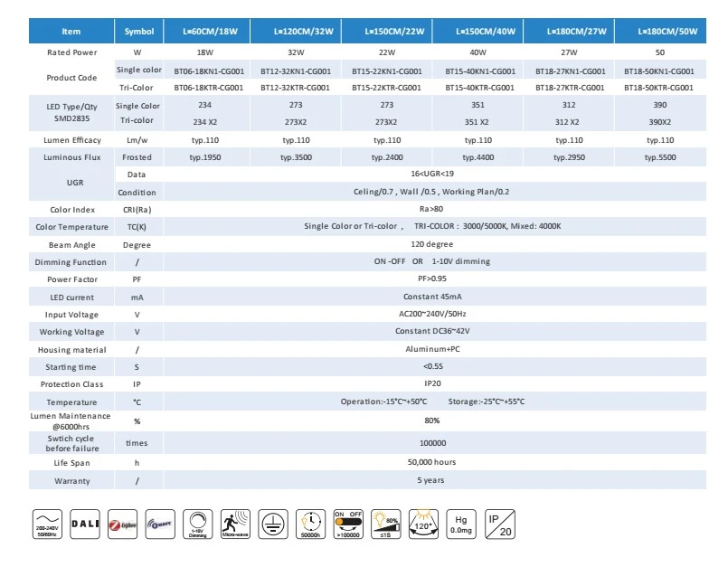Click the Z-wave logo icon
Screen dimensions: 728x567
click(x=160, y=524)
